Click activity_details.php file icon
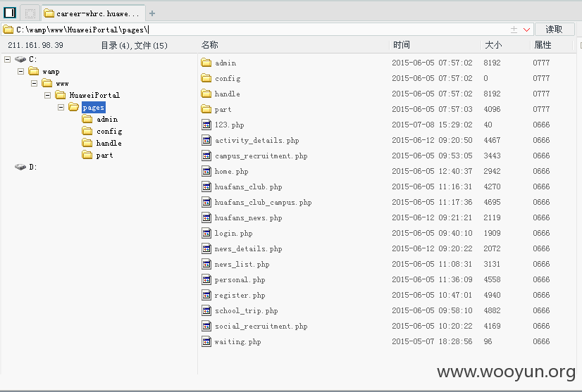582x392 pixels. coord(206,140)
